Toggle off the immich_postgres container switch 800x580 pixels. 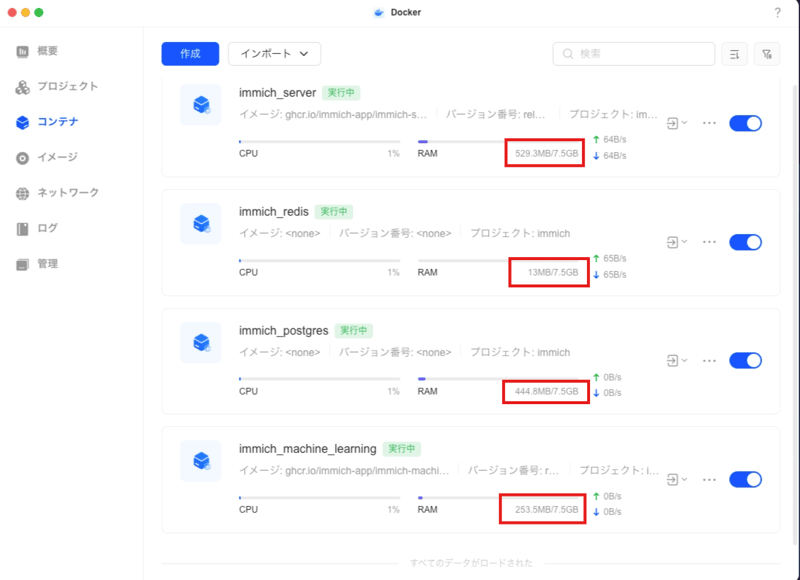point(745,361)
